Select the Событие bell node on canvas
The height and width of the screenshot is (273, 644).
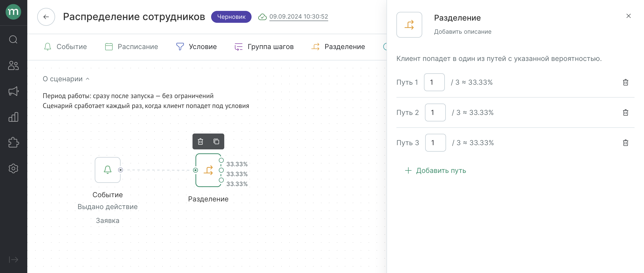pos(107,170)
